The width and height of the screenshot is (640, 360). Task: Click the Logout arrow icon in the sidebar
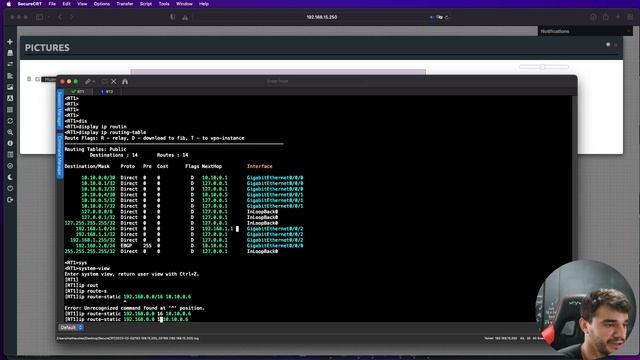point(10,200)
